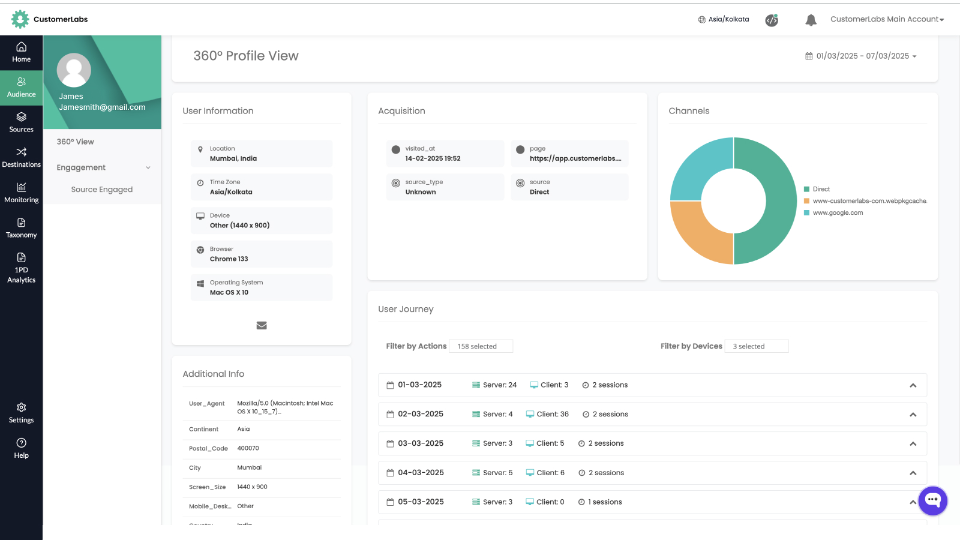Toggle the customerlabs webpkgcache legend entry
Screen dimensions: 960x540
click(865, 201)
